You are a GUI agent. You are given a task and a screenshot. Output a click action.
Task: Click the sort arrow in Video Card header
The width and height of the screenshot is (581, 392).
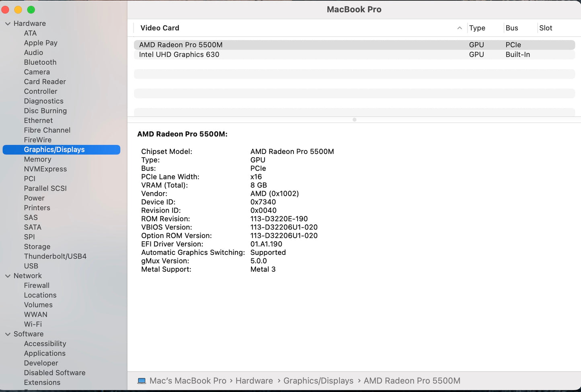point(459,28)
